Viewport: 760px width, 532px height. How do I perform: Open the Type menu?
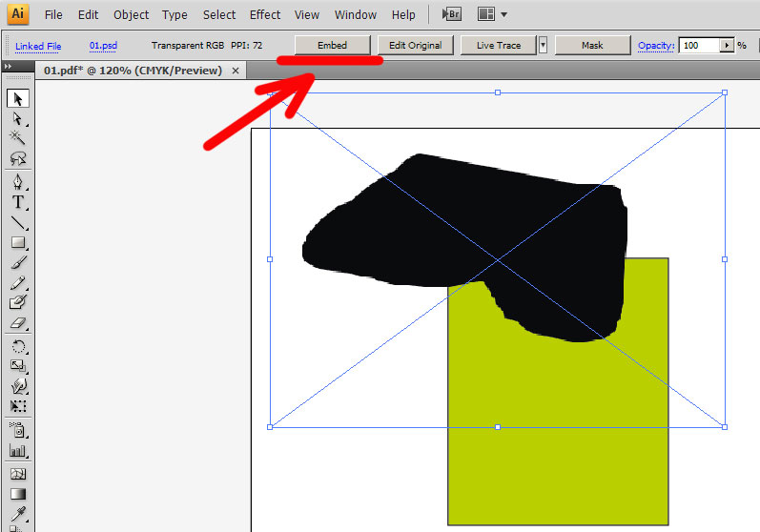pyautogui.click(x=175, y=15)
